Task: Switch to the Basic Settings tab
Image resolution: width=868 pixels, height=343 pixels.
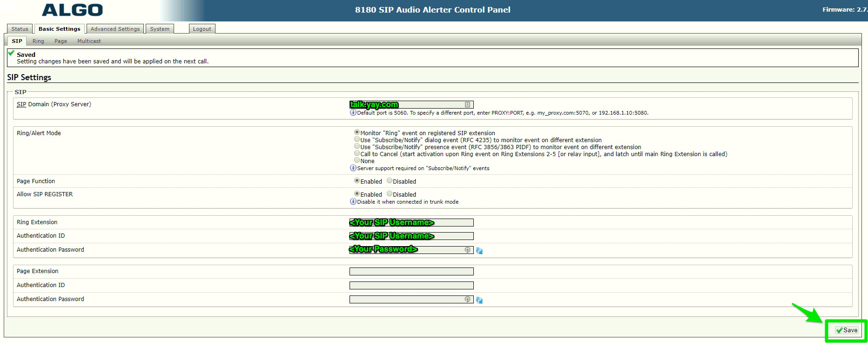Action: [x=60, y=29]
